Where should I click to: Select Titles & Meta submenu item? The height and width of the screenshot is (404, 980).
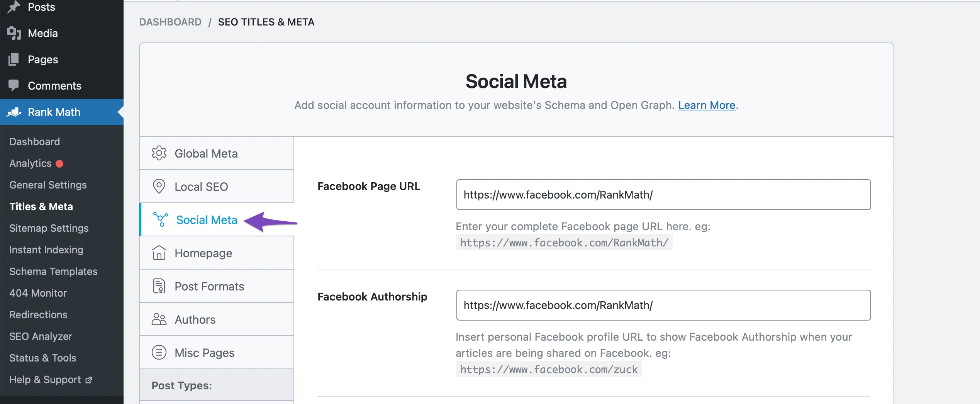pos(41,207)
